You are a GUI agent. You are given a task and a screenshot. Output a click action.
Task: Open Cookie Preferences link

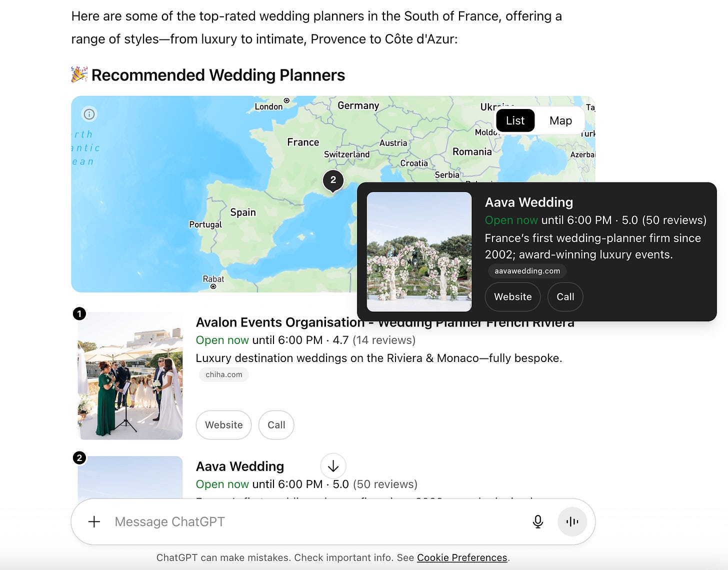[x=462, y=557]
